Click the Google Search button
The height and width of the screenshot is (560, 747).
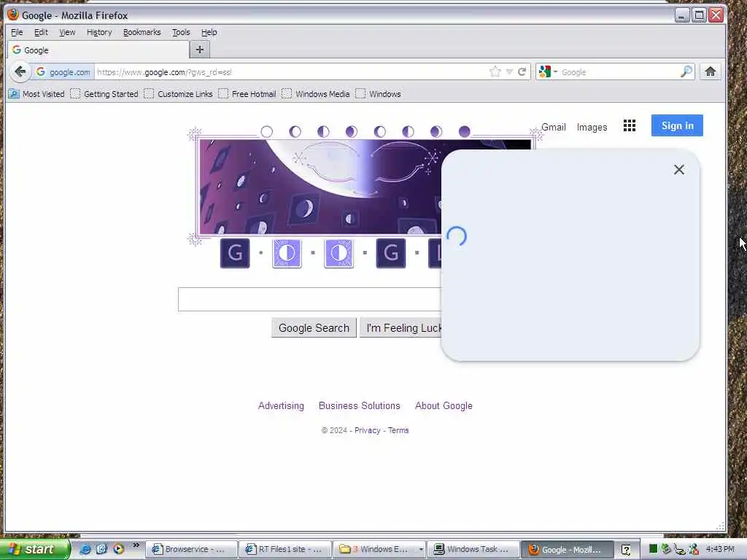click(314, 328)
